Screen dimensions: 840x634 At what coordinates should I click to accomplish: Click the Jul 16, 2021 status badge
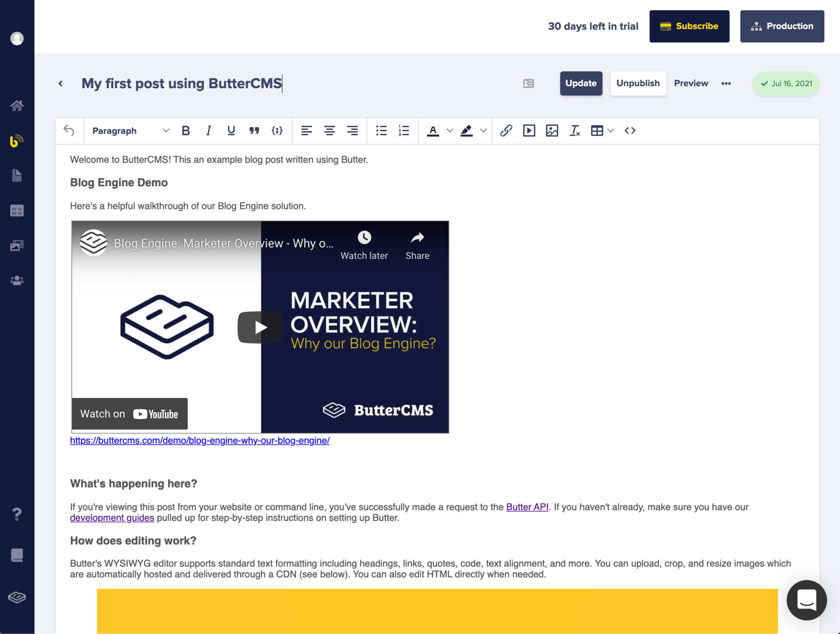(x=786, y=83)
